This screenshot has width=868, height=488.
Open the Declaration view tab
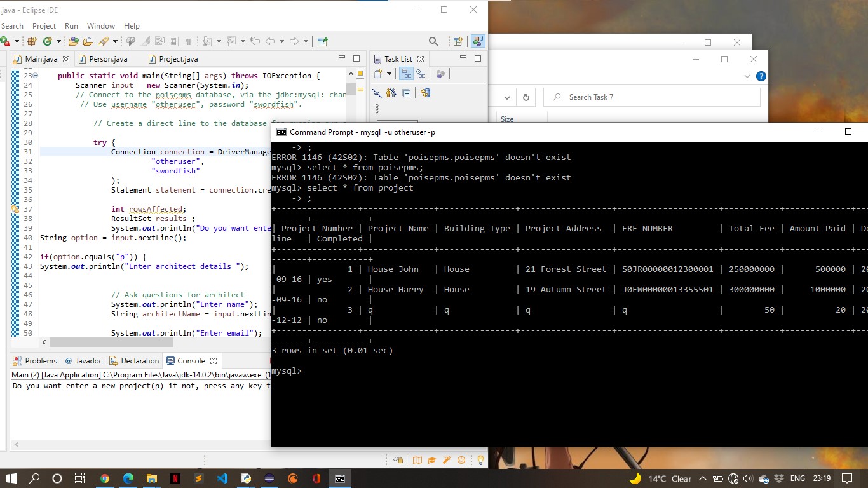(134, 360)
